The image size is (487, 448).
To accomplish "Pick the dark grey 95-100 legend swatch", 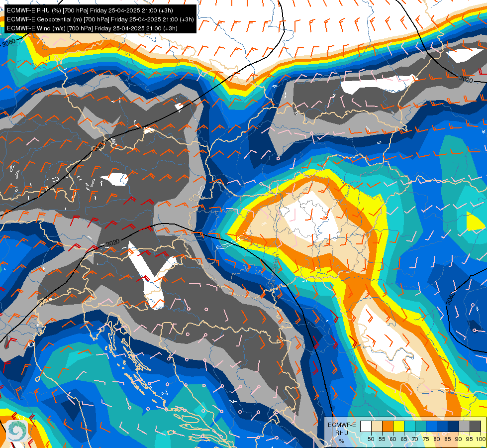I will click(475, 426).
